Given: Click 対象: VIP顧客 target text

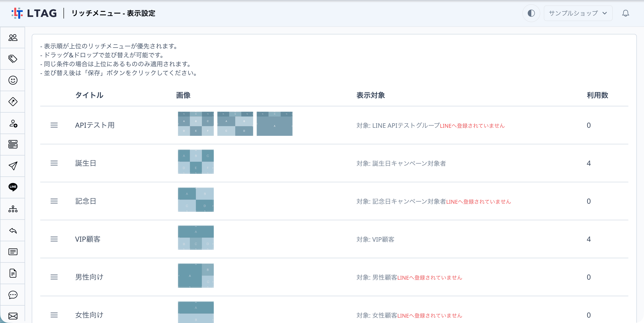Looking at the screenshot, I should click(375, 239).
